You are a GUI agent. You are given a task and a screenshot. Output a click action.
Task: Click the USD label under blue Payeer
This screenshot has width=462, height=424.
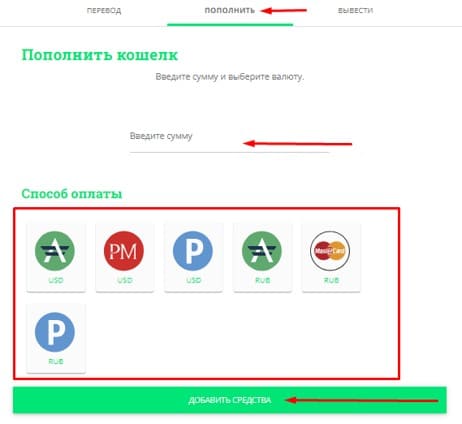[x=194, y=280]
